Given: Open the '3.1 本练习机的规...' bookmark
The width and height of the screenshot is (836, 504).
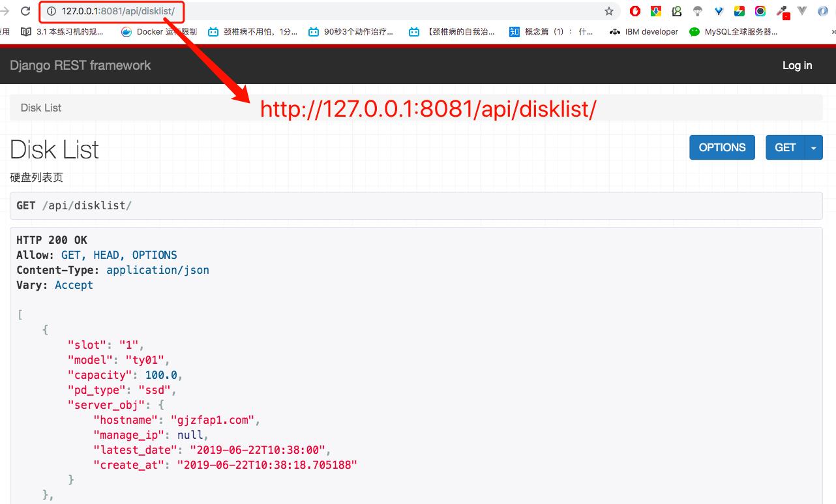Looking at the screenshot, I should coord(62,31).
